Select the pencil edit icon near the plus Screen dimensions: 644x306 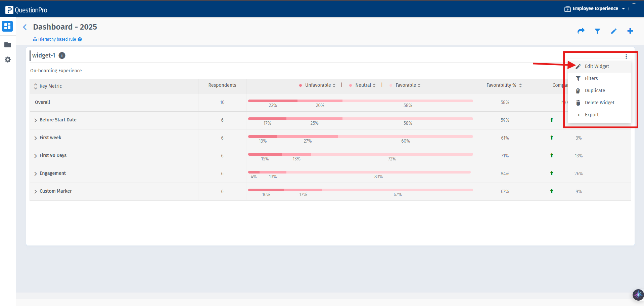[x=614, y=31]
